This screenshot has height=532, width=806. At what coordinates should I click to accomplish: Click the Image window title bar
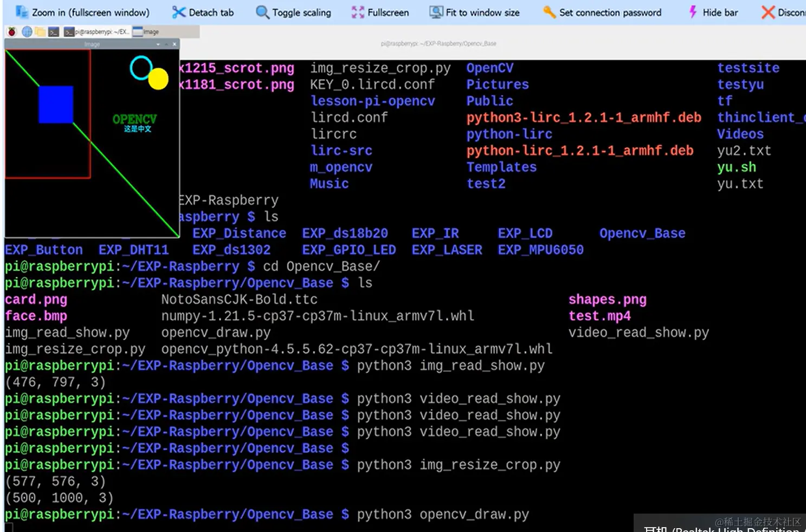[x=92, y=44]
